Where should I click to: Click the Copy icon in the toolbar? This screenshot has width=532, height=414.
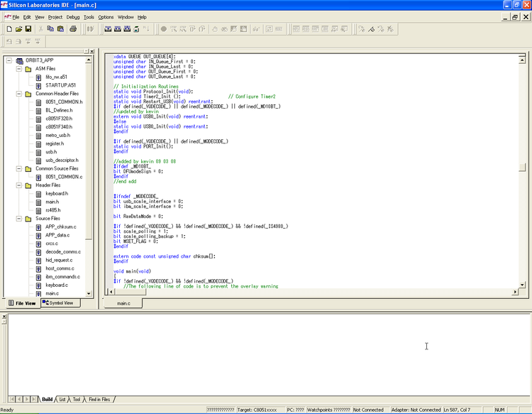pos(51,29)
